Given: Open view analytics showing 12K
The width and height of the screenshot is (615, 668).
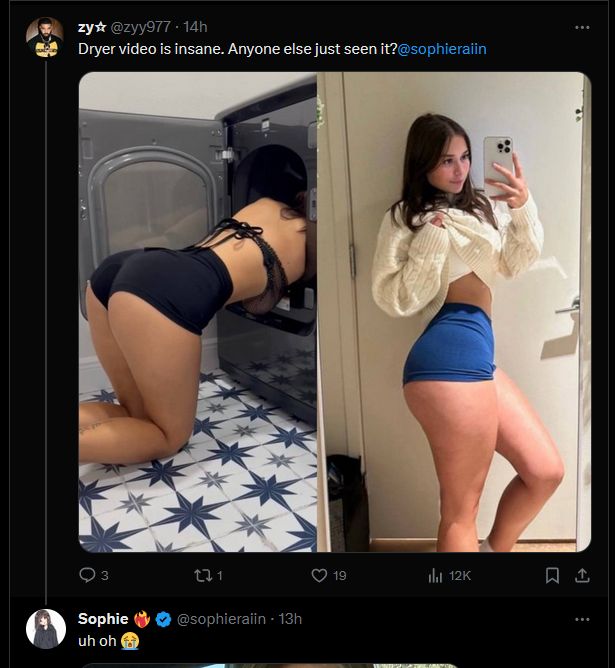Looking at the screenshot, I should click(x=449, y=575).
